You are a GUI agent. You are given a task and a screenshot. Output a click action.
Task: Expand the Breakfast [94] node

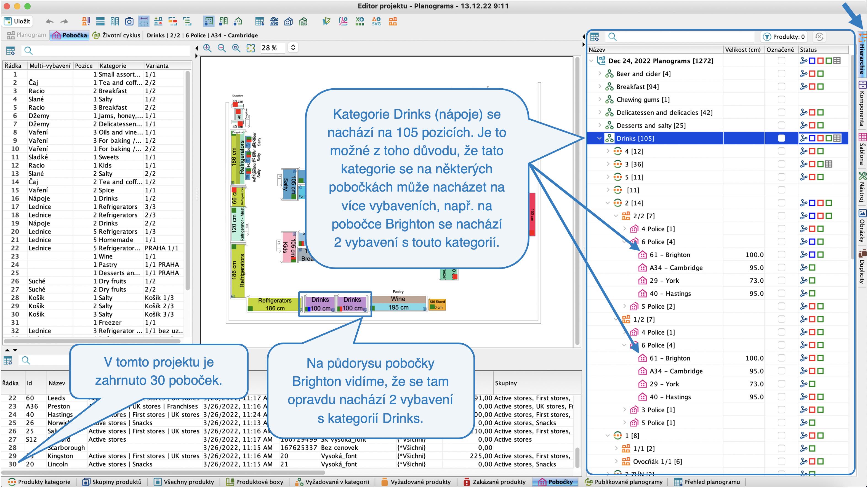click(x=600, y=86)
